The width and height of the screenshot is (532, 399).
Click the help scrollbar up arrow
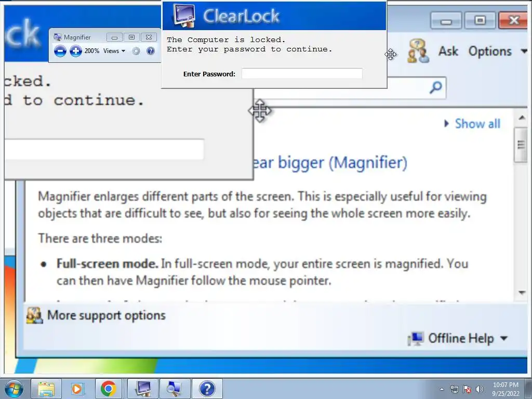point(522,118)
